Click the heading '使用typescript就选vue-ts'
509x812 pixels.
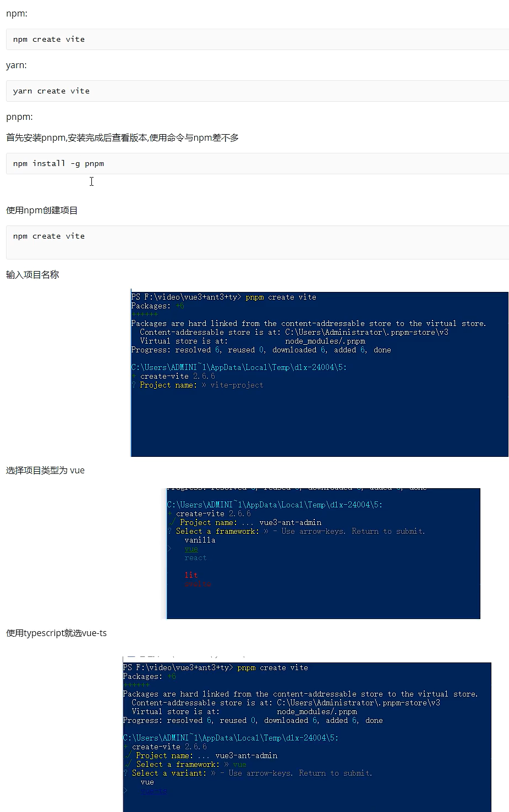[x=56, y=633]
